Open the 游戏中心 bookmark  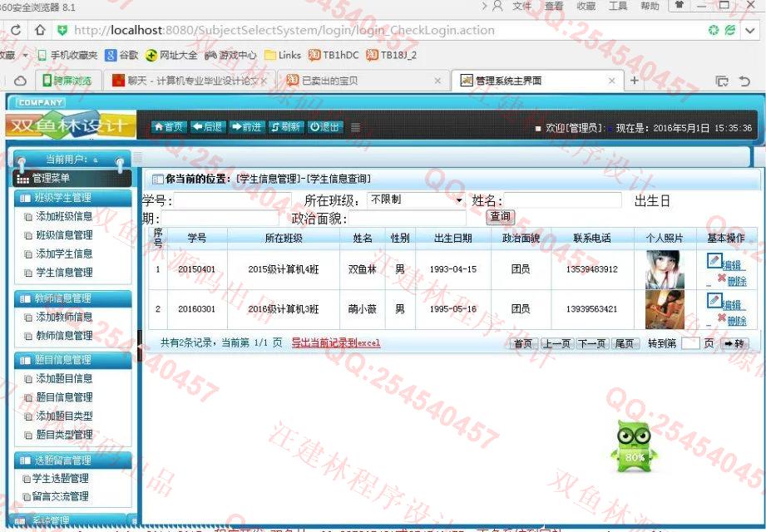pyautogui.click(x=230, y=55)
